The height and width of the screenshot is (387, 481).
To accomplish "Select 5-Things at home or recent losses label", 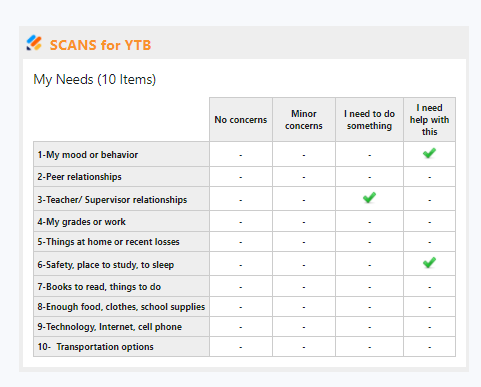I will (108, 242).
